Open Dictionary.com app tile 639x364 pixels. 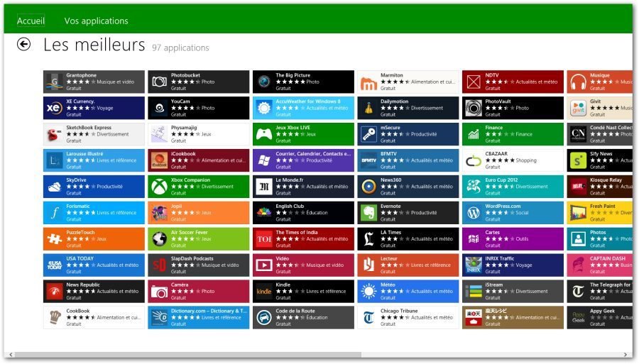point(199,318)
